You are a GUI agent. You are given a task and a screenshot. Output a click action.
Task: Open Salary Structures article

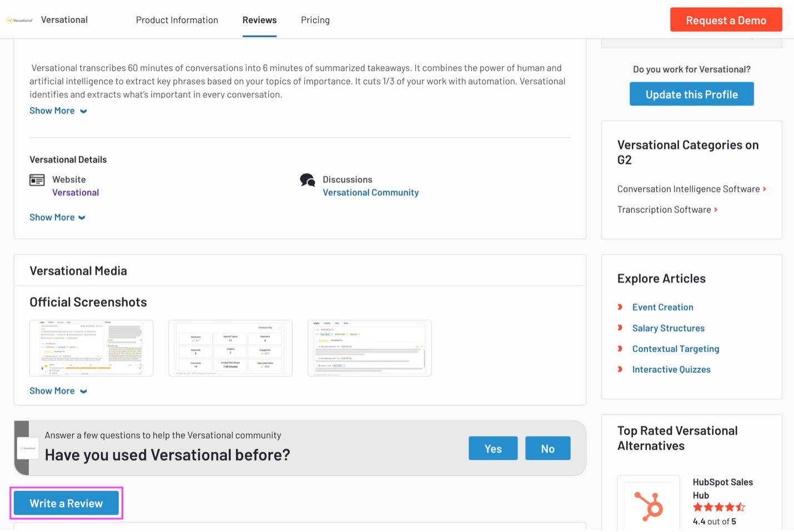pyautogui.click(x=669, y=328)
